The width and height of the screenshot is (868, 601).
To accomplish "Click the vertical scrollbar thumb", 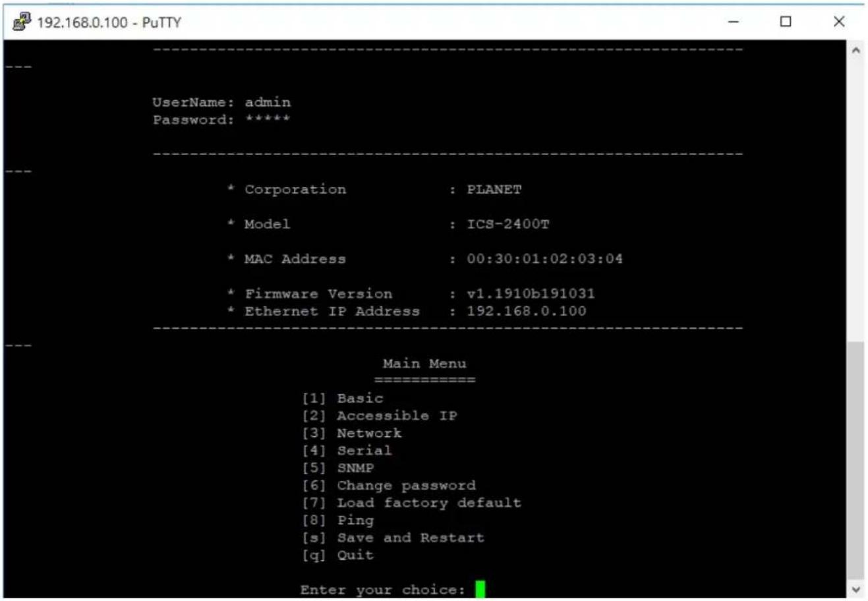I will 855,459.
